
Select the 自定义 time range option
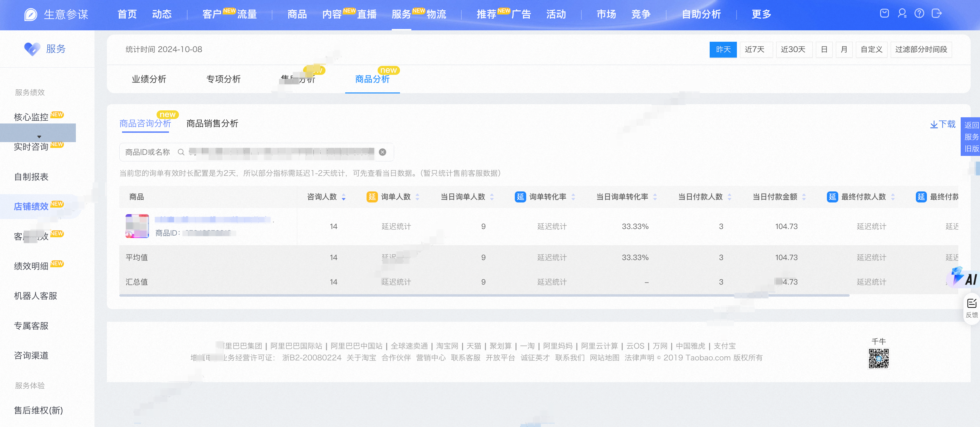(x=871, y=49)
